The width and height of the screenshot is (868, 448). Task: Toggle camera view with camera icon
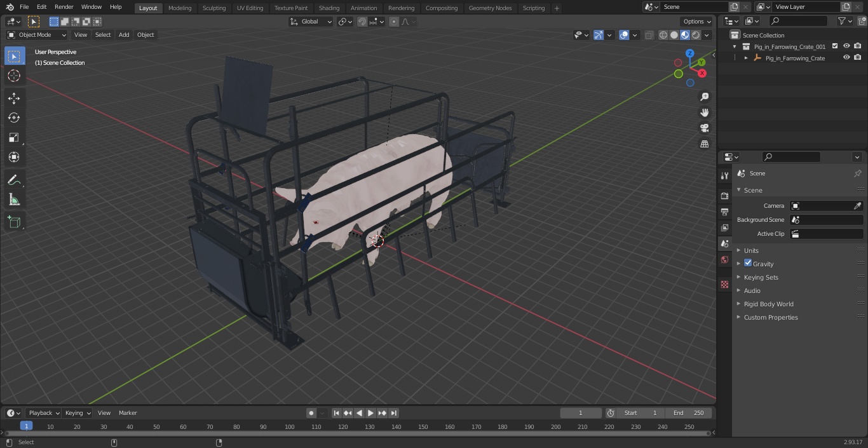pyautogui.click(x=704, y=128)
